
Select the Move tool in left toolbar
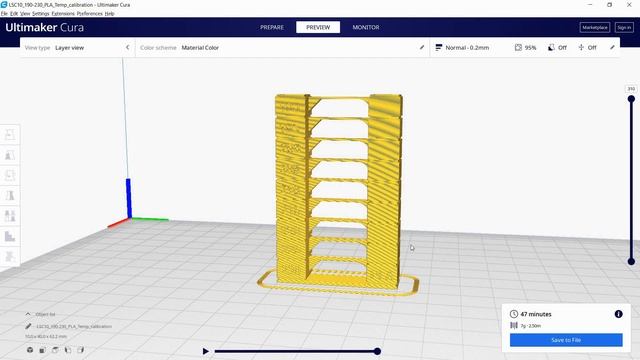[x=10, y=134]
